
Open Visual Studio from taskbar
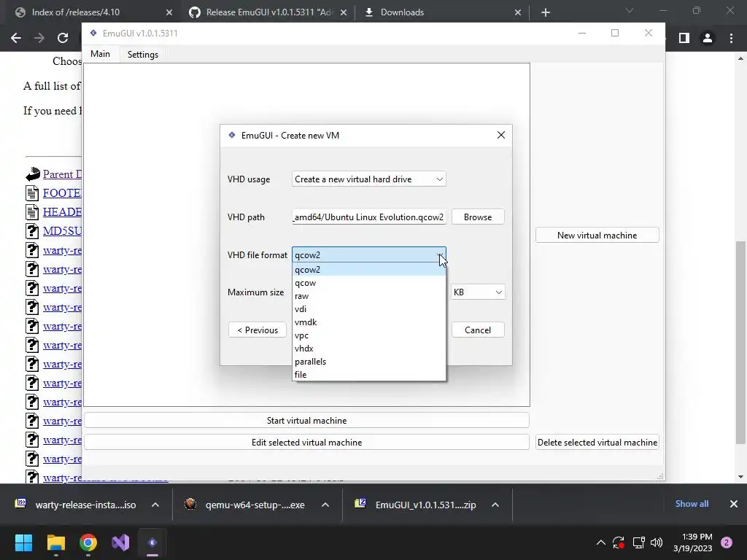point(120,542)
